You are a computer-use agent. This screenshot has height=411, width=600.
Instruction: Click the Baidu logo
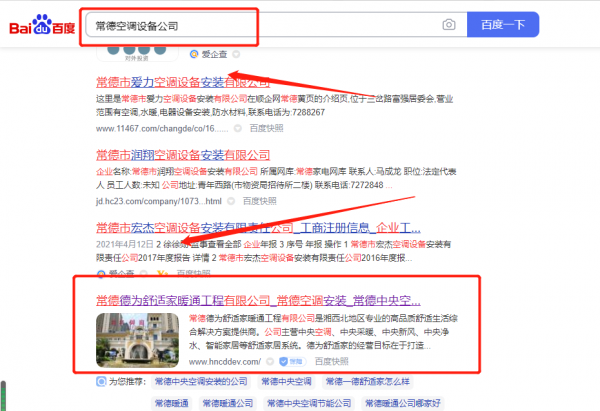click(41, 24)
